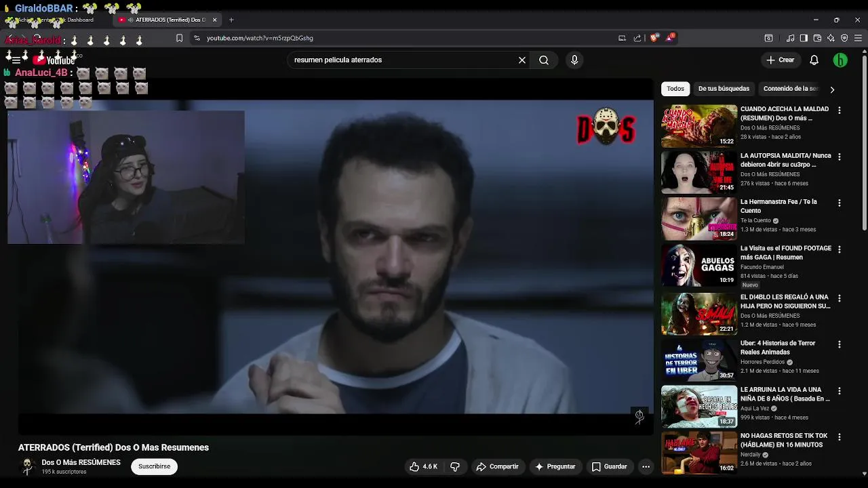Run search with the magnifier button
The width and height of the screenshot is (868, 488).
pyautogui.click(x=544, y=60)
